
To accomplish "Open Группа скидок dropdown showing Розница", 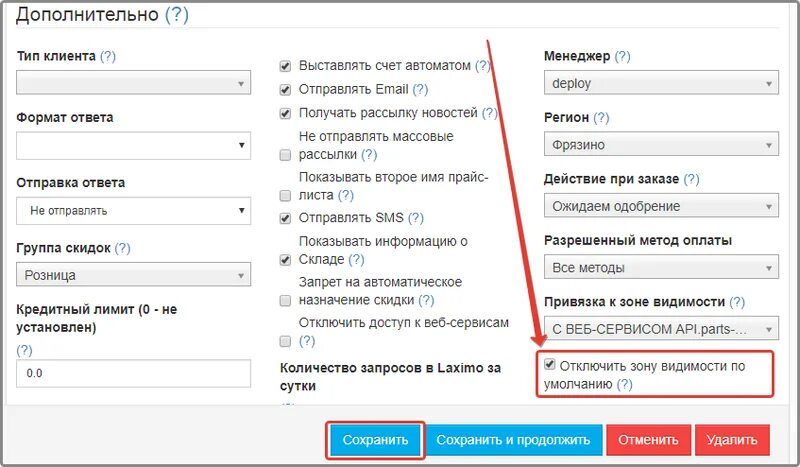I will pos(133,275).
